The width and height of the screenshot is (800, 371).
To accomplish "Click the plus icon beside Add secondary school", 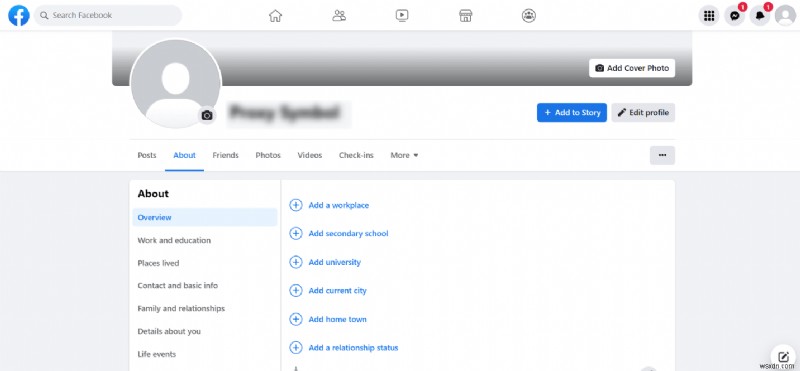I will [x=296, y=234].
